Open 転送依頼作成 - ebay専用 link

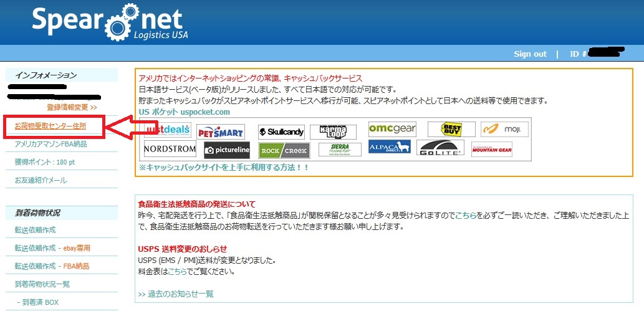click(52, 248)
